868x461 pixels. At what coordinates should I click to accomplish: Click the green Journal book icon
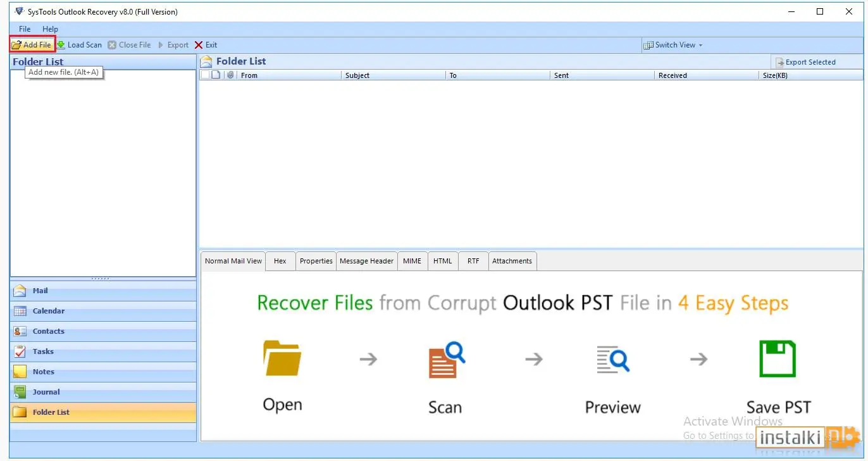pyautogui.click(x=20, y=392)
